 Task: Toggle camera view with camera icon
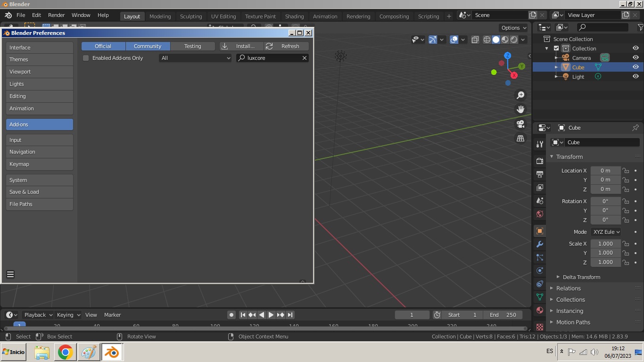coord(520,124)
